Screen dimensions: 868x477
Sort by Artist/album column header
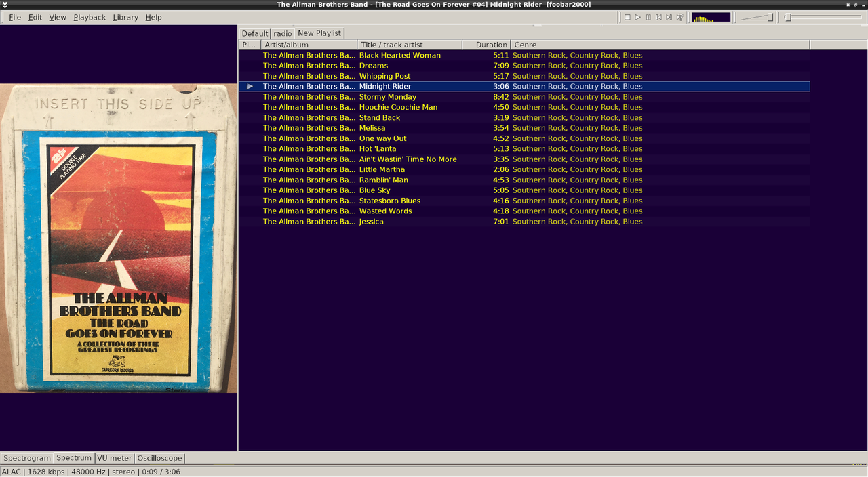[x=309, y=45]
